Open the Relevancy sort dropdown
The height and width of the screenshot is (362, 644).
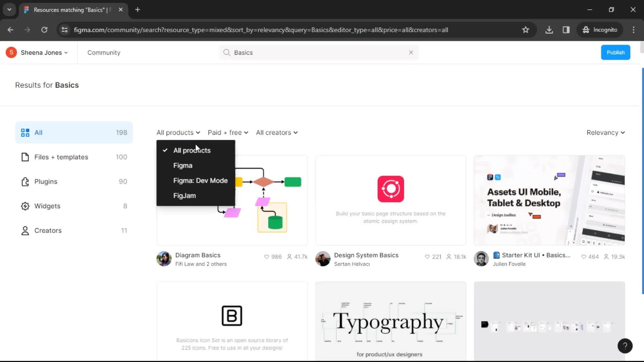(605, 133)
